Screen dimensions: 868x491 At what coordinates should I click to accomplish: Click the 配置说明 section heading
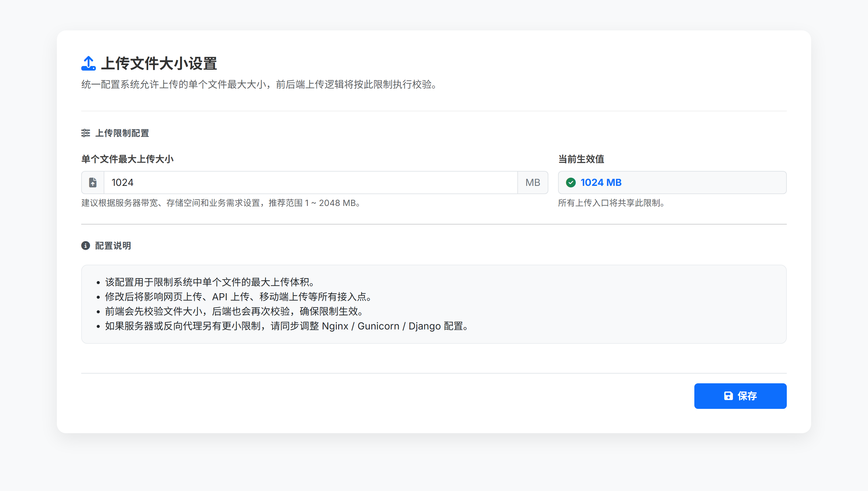113,245
